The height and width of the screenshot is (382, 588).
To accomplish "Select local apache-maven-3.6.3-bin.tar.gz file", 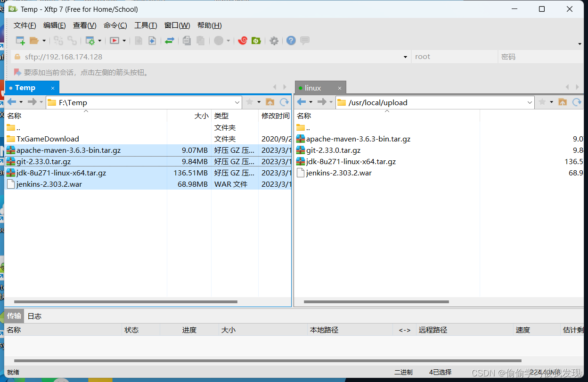I will point(68,150).
